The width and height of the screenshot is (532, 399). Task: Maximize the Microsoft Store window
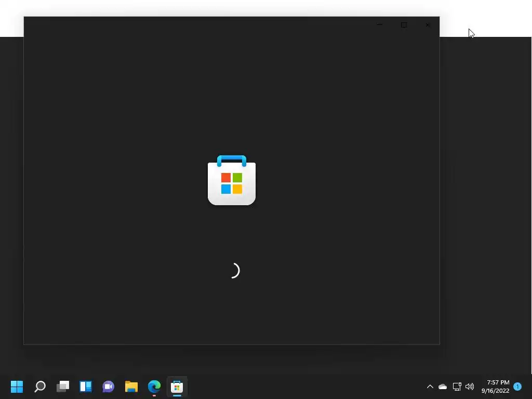[404, 25]
